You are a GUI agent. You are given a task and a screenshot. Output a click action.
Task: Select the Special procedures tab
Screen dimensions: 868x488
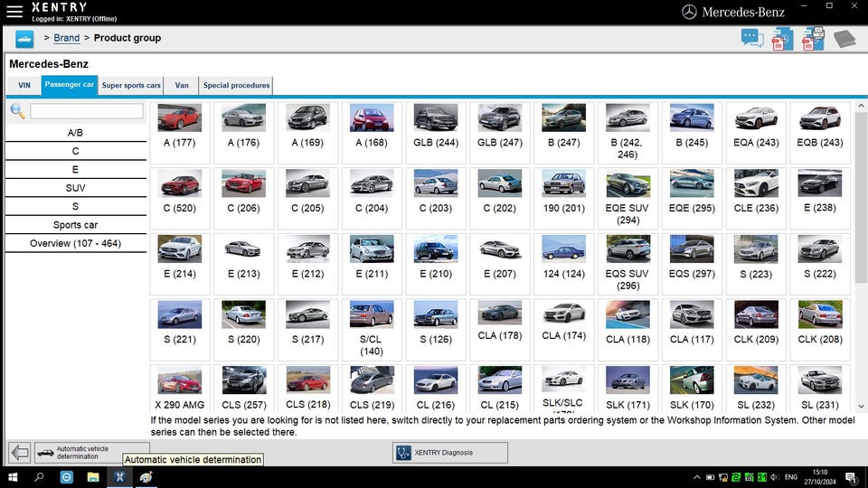(x=236, y=86)
